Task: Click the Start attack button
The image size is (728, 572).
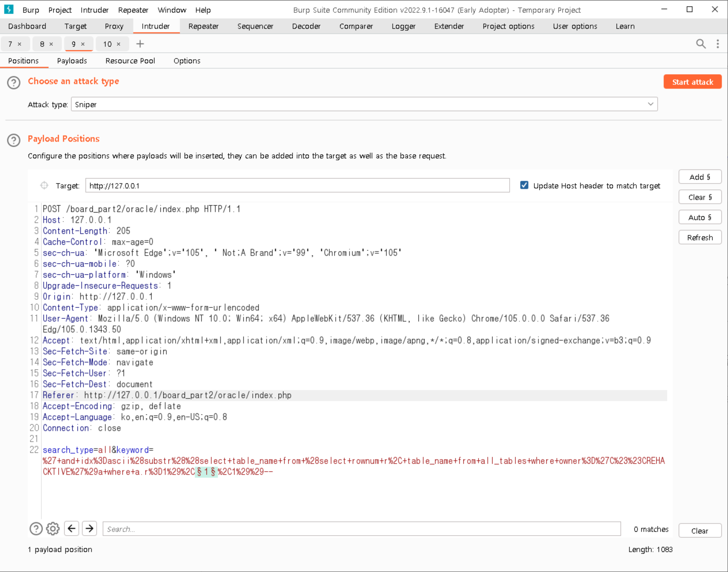Action: point(692,82)
